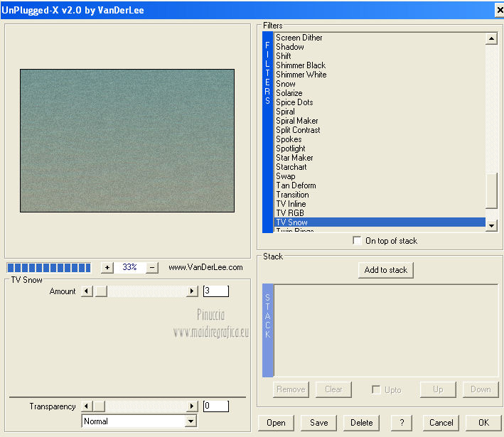Select the Starchart filter
Viewport: 504px width, 437px height.
click(x=380, y=167)
